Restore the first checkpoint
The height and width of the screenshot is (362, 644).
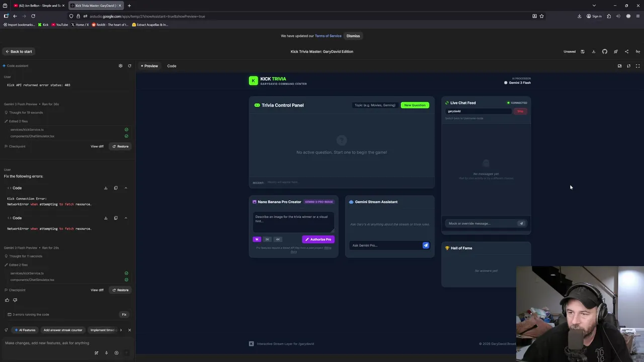coord(120,146)
